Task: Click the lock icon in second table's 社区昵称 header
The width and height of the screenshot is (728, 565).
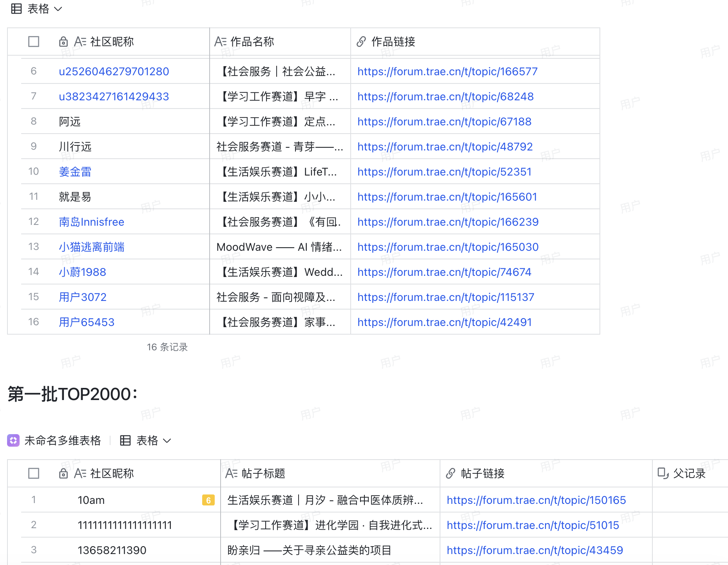Action: 63,473
